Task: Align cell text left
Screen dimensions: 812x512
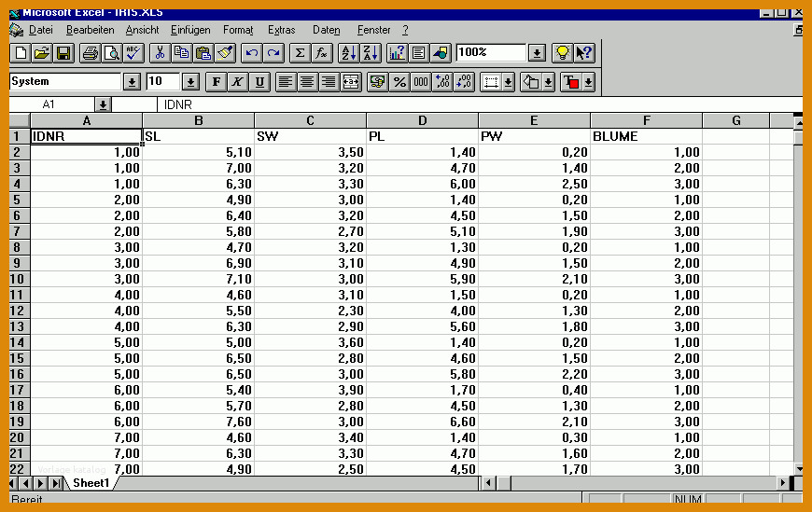Action: pos(286,82)
